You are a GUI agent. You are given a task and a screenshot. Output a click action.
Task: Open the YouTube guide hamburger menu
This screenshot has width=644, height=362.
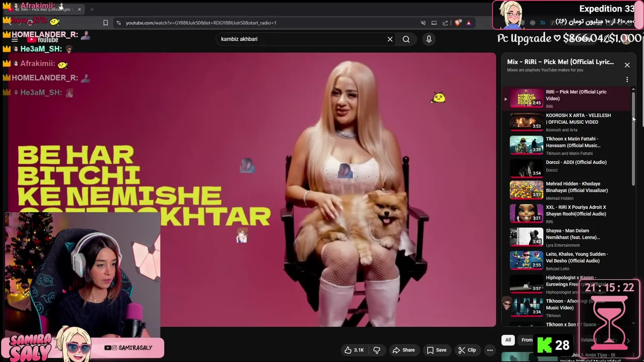click(15, 39)
